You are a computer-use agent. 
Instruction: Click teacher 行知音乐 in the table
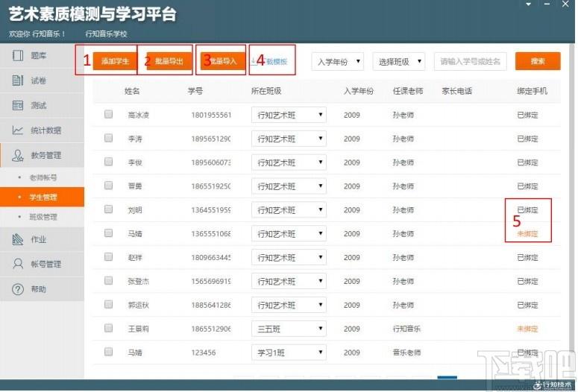pos(406,329)
